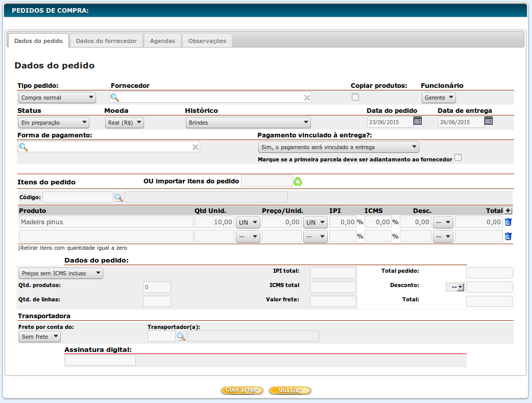This screenshot has height=403, width=532.
Task: Open the Frete por conta do dropdown
Action: pyautogui.click(x=39, y=337)
